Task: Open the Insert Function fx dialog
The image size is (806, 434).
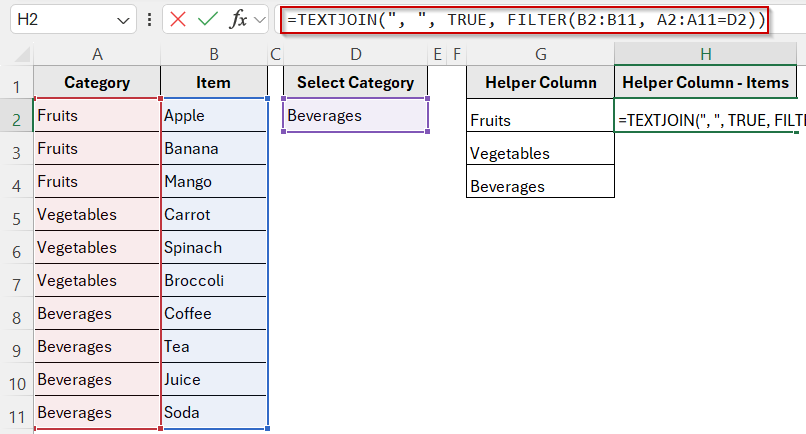Action: (x=238, y=20)
